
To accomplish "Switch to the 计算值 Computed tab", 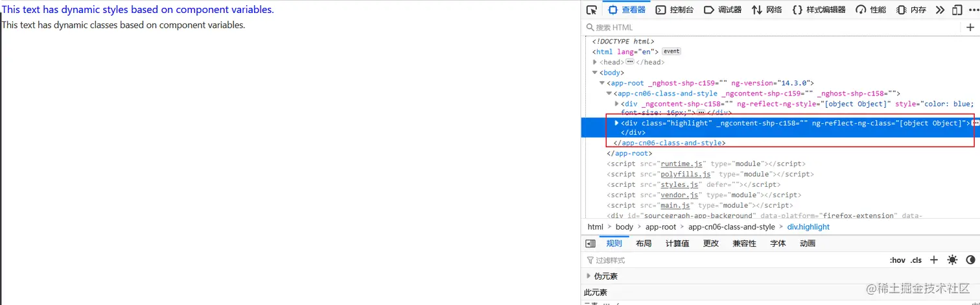I will (x=677, y=243).
